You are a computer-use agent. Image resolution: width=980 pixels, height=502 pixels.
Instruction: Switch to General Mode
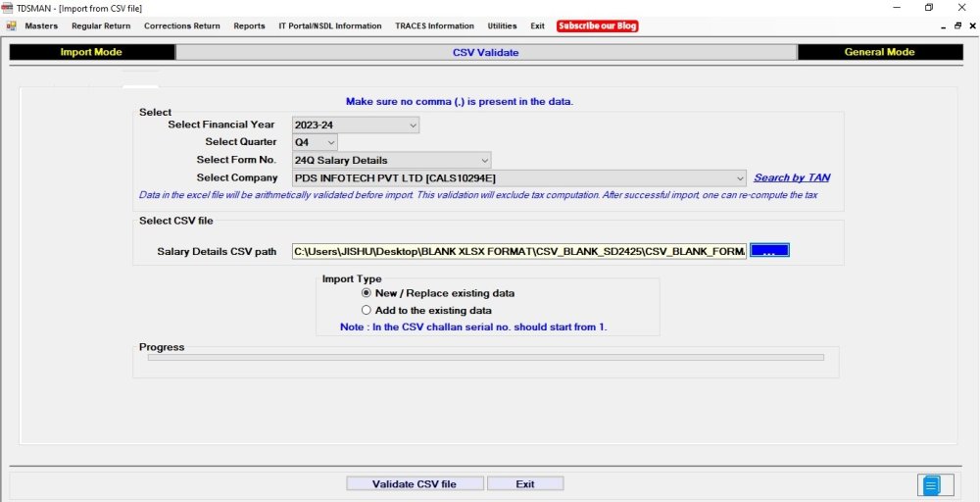click(x=879, y=53)
